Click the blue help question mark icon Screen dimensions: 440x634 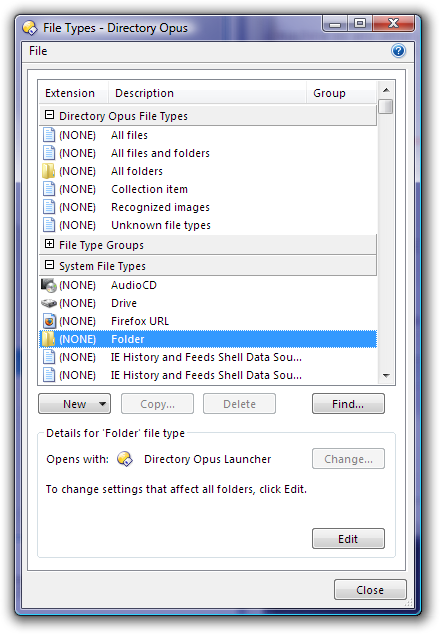398,51
